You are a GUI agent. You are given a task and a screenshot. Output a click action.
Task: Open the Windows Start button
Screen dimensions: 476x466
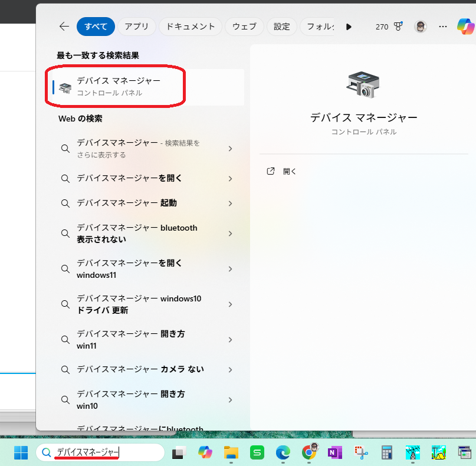[21, 452]
